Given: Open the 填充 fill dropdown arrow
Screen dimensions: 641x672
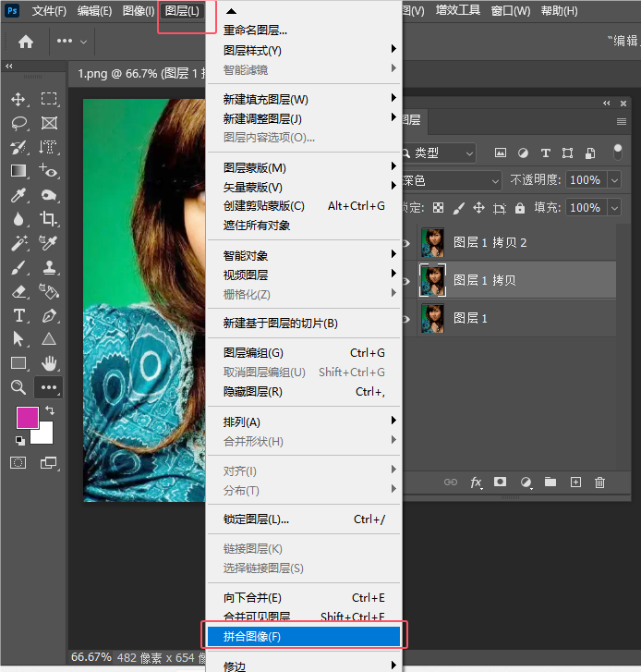Looking at the screenshot, I should [614, 208].
